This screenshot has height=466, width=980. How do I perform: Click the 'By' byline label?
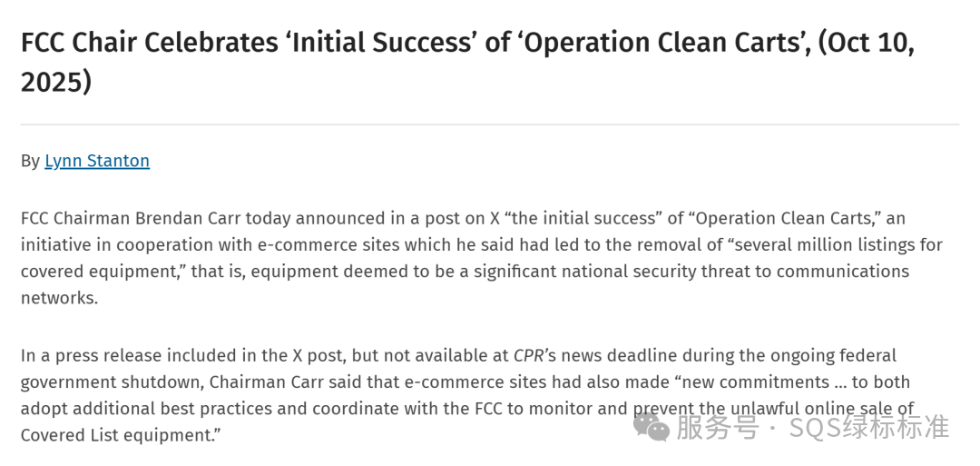(30, 161)
